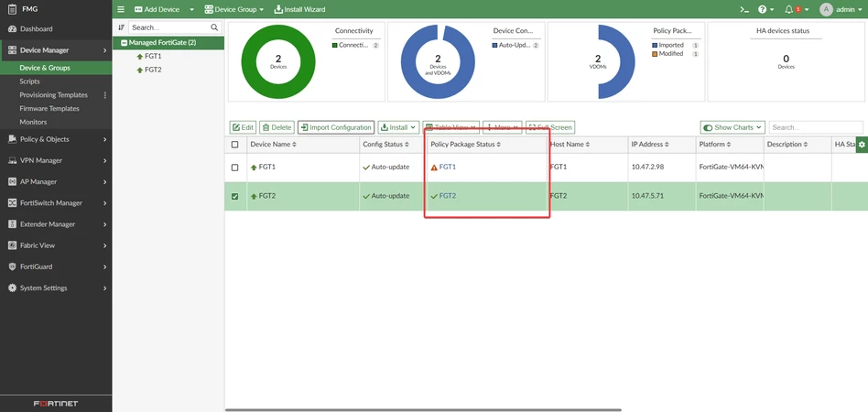
Task: Open the Provisioning Templates options dots
Action: point(104,95)
